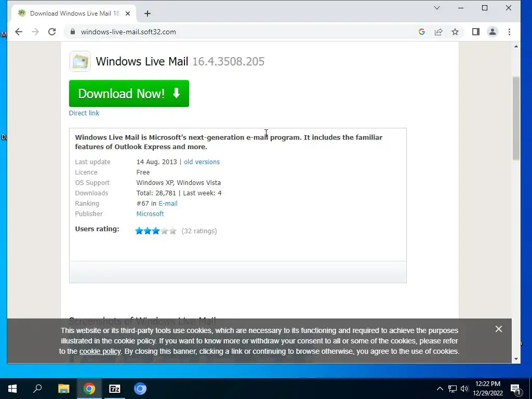Close the Download Windows Live Mail tab
This screenshot has height=399, width=532.
click(128, 14)
